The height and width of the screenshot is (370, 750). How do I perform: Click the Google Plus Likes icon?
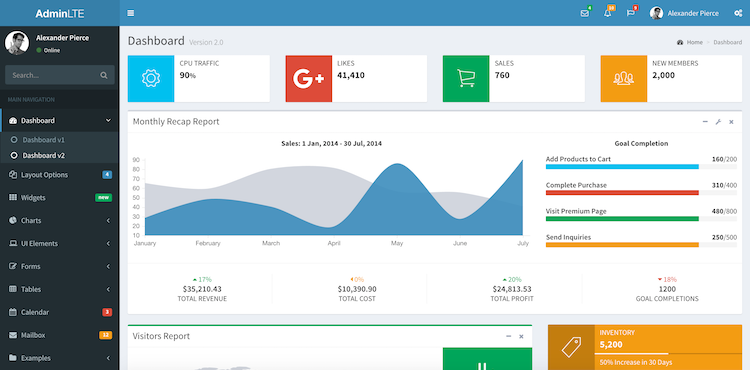309,78
